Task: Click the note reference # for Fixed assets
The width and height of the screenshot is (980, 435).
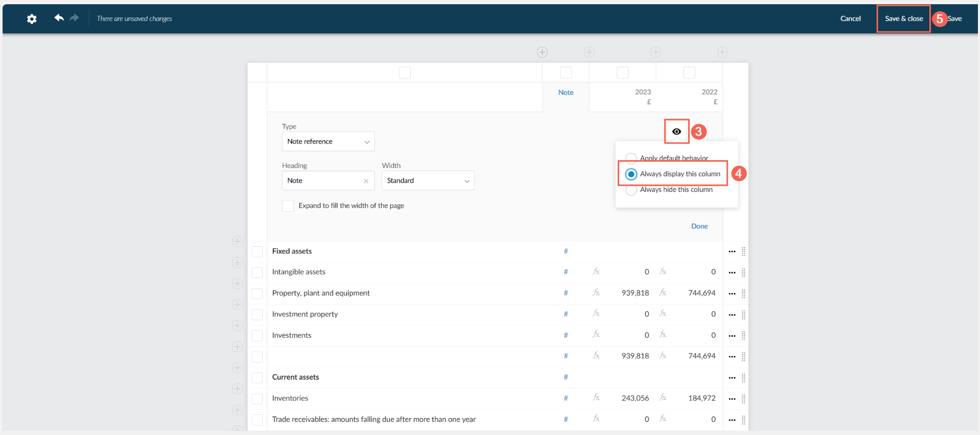Action: click(x=565, y=251)
